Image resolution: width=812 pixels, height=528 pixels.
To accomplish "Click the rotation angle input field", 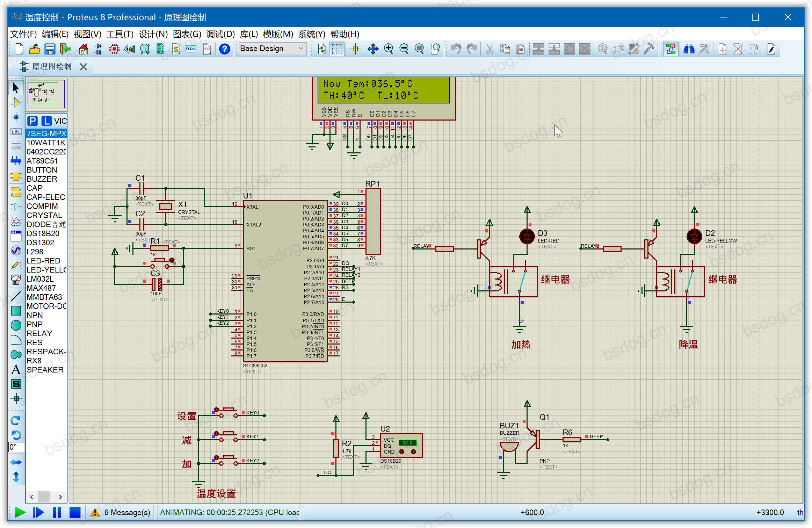I will (x=16, y=447).
